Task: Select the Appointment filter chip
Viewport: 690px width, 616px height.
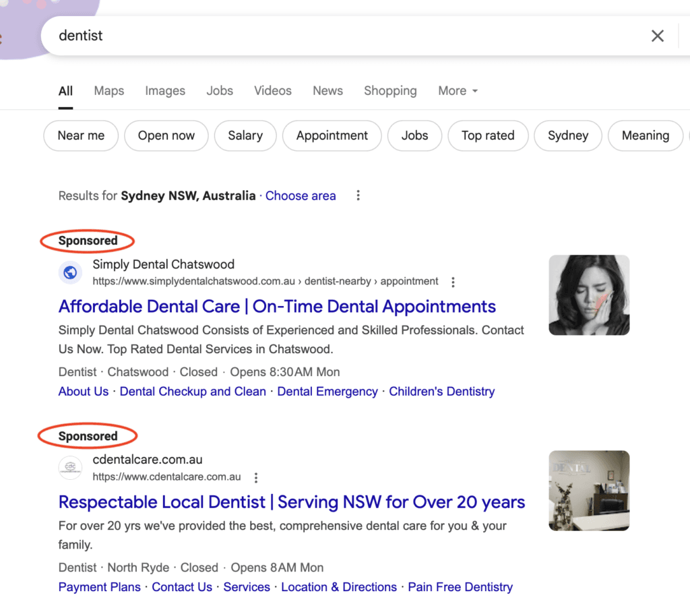Action: click(332, 135)
